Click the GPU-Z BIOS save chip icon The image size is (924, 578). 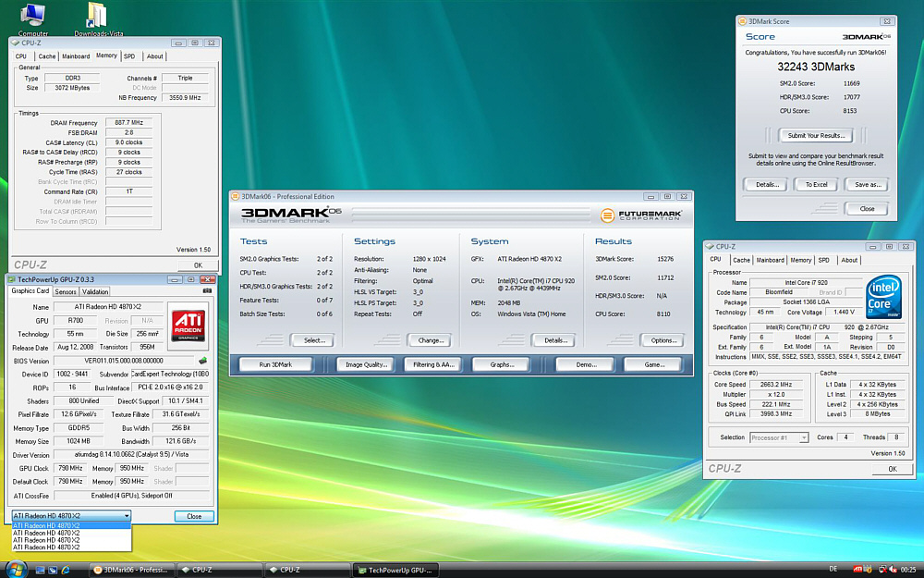[x=202, y=360]
